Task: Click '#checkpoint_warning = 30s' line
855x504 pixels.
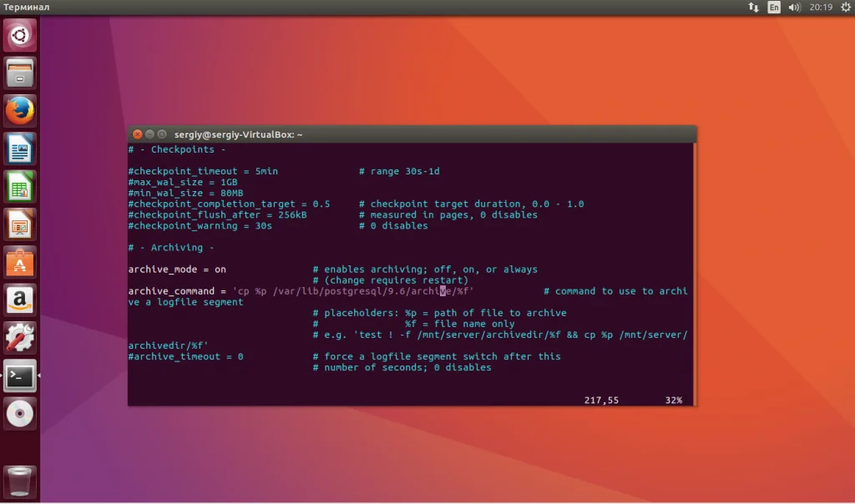Action: 200,225
